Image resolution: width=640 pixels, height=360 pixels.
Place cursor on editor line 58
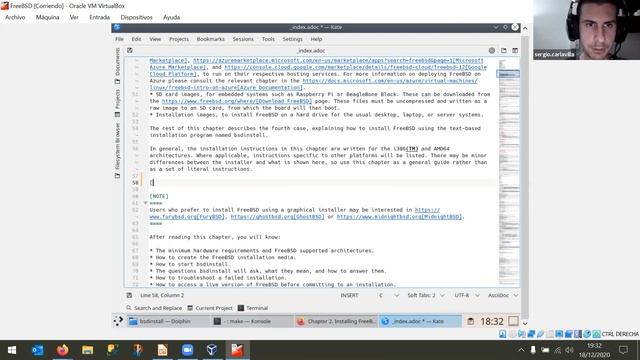click(x=322, y=182)
